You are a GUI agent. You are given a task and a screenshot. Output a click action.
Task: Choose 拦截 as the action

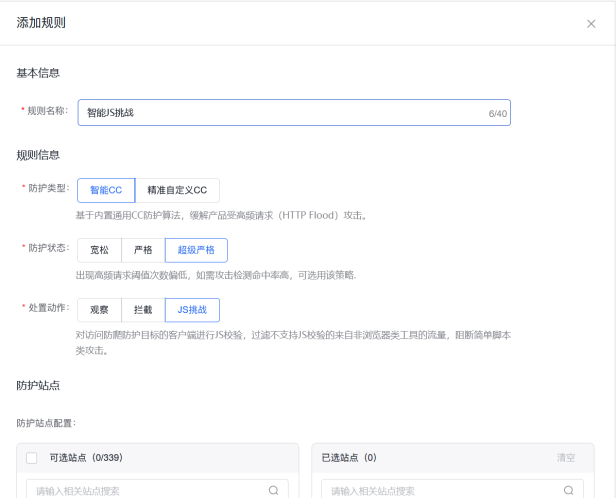click(x=143, y=310)
